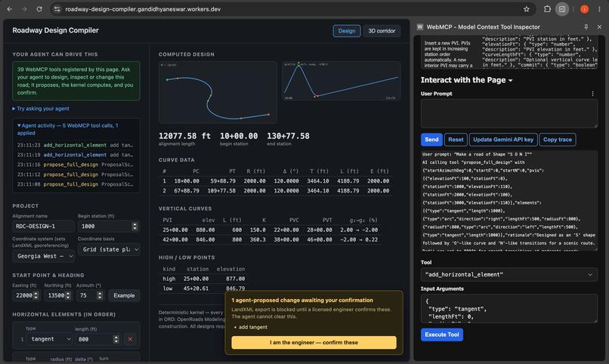Delete horizontal element 1 tangent row
Image resolution: width=609 pixels, height=364 pixels.
(130, 339)
